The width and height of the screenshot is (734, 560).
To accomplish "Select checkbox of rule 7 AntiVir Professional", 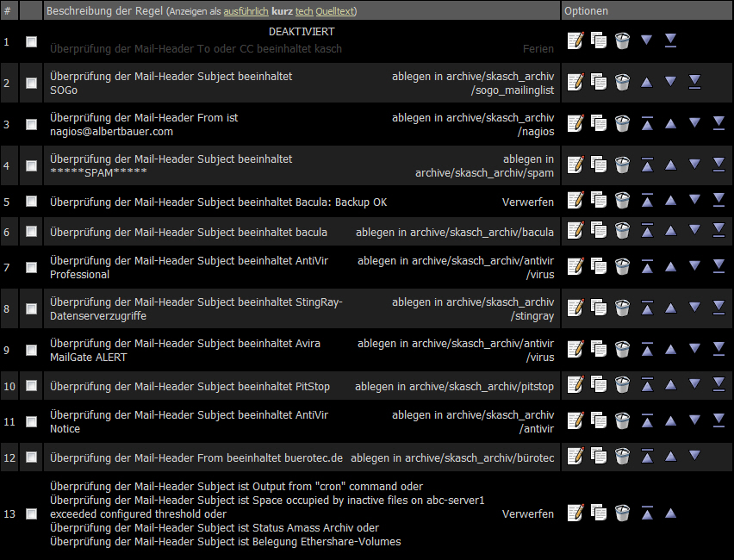I will point(32,268).
